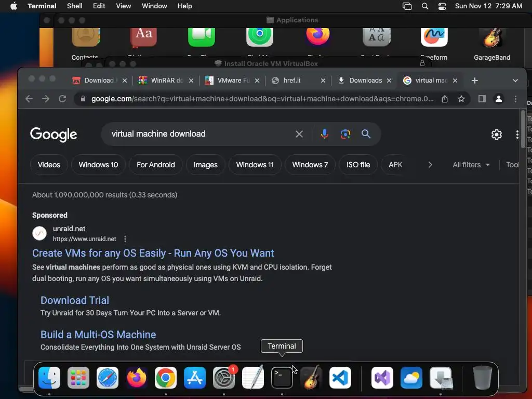Open the Trash in the Dock

pyautogui.click(x=483, y=378)
